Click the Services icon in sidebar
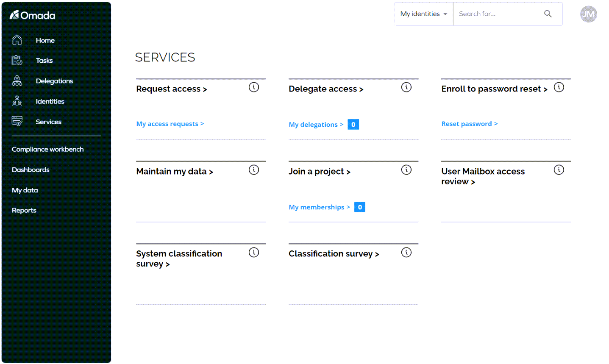 coord(17,121)
